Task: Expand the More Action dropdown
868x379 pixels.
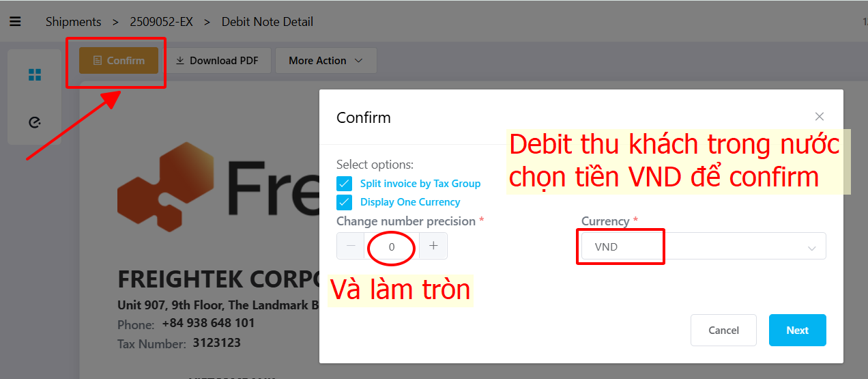Action: (326, 60)
